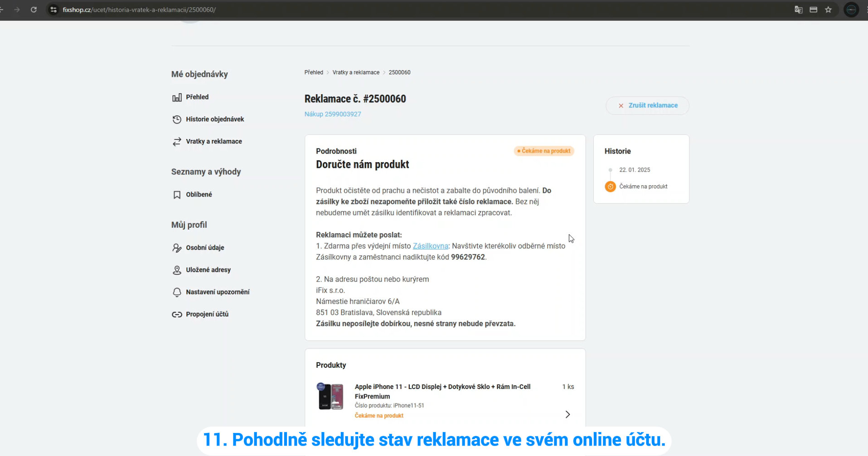Click the Osobní údaje person icon
Viewport: 868px width, 456px height.
click(177, 248)
